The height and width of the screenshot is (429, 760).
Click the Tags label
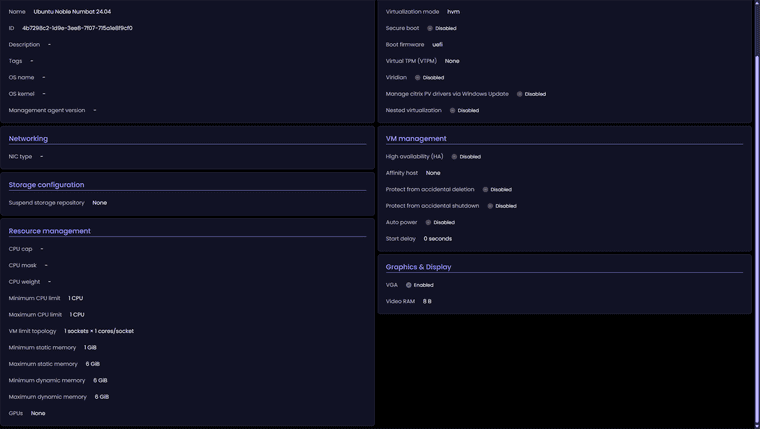click(x=15, y=61)
